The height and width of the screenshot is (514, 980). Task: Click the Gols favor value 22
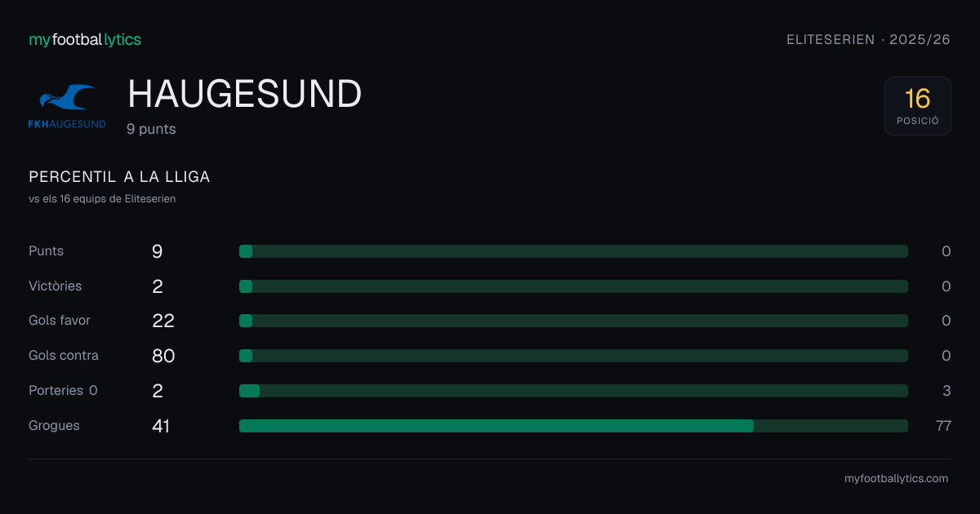[163, 321]
